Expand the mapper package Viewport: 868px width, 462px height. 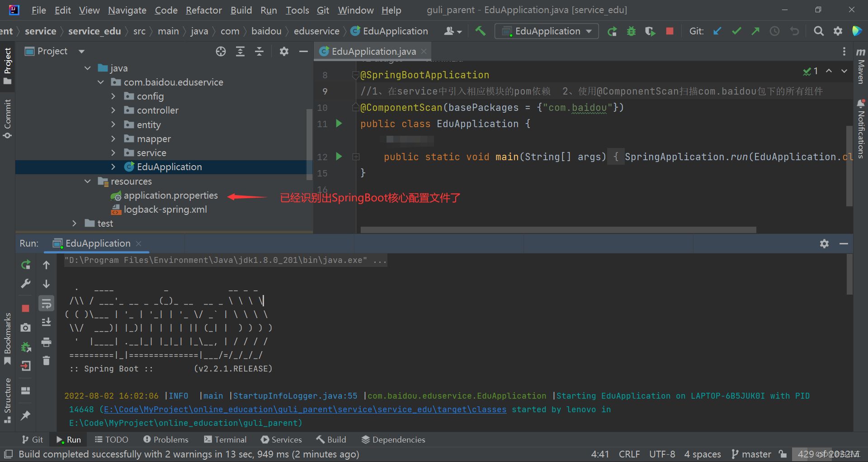(113, 139)
